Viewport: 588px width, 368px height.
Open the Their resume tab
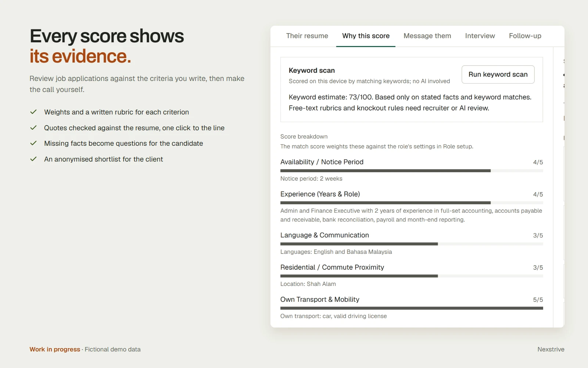tap(307, 36)
